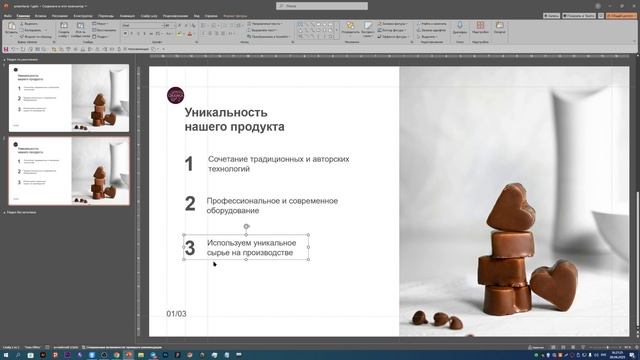Click the Find (Найти) icon
Viewport: 640px width, 360px height.
[x=418, y=24]
